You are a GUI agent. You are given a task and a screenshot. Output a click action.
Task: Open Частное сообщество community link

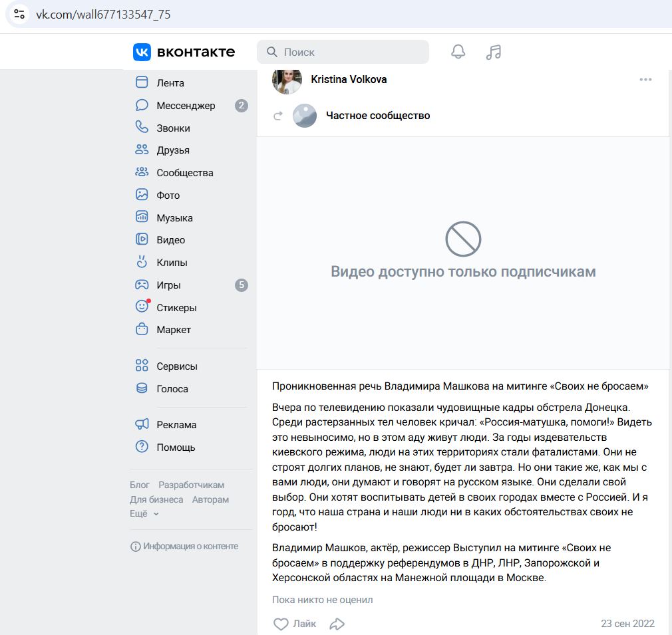pos(378,116)
